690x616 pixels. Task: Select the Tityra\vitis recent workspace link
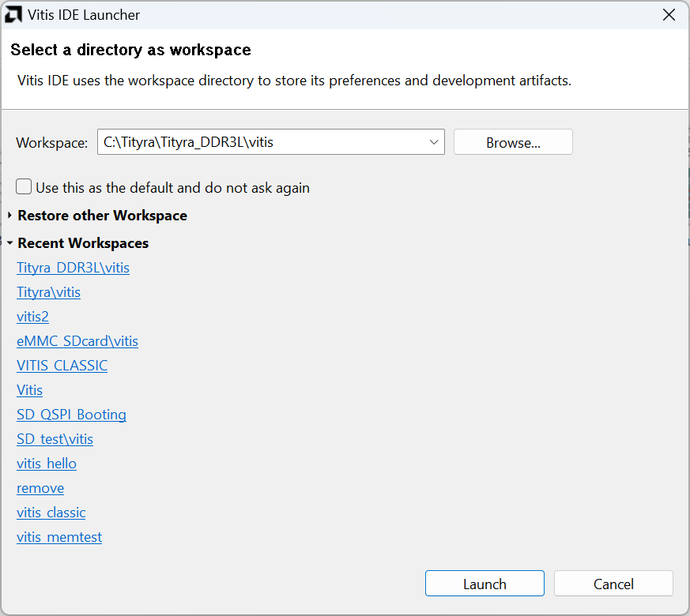(48, 292)
